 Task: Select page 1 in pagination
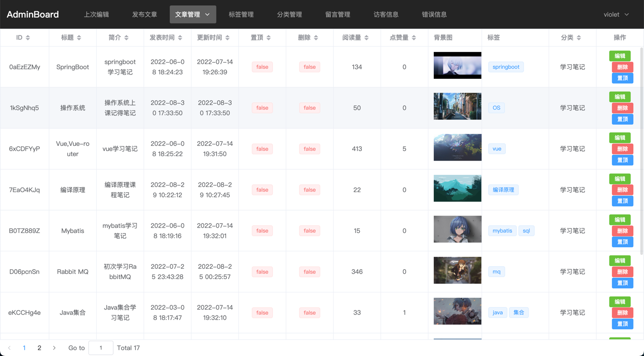[24, 348]
